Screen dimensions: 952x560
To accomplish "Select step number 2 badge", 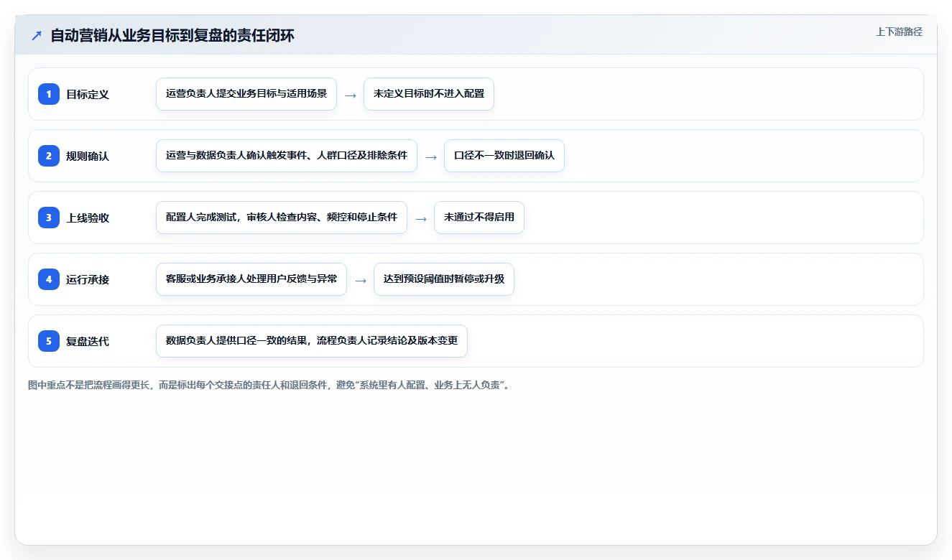I will pos(49,156).
